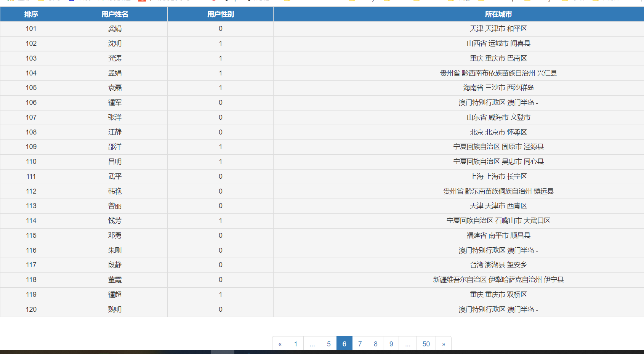Go to pagination page 9

[x=391, y=344]
